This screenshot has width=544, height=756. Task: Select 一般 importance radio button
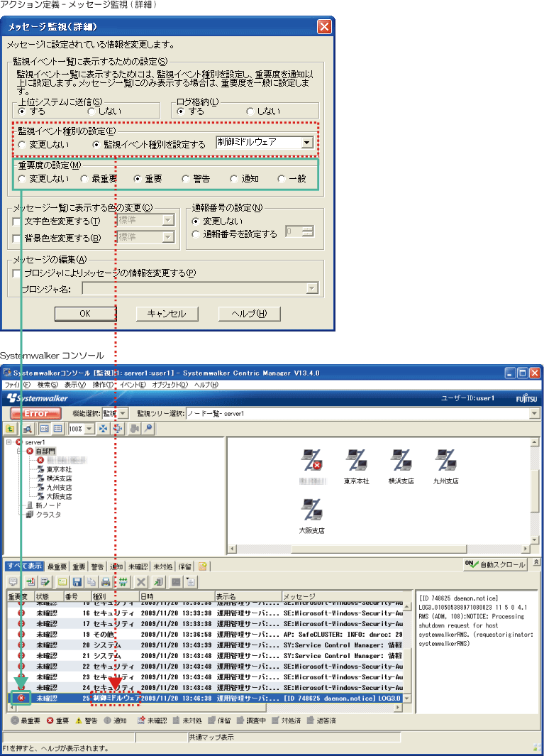[282, 179]
